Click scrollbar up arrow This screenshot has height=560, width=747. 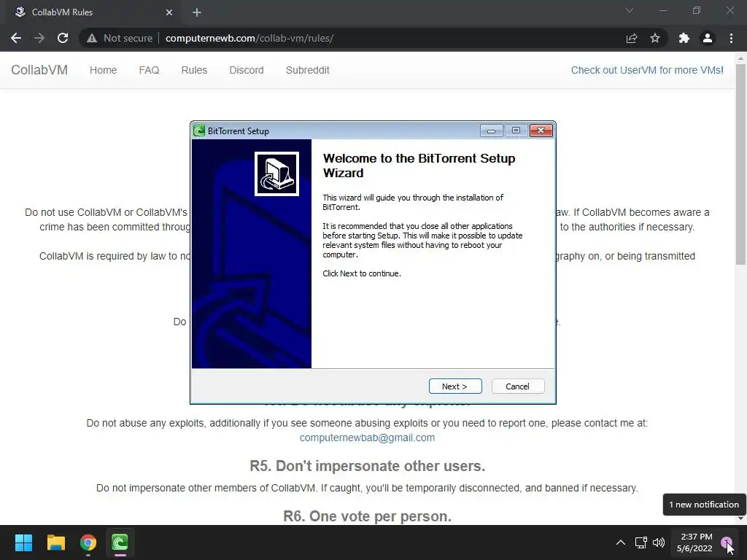[x=740, y=58]
